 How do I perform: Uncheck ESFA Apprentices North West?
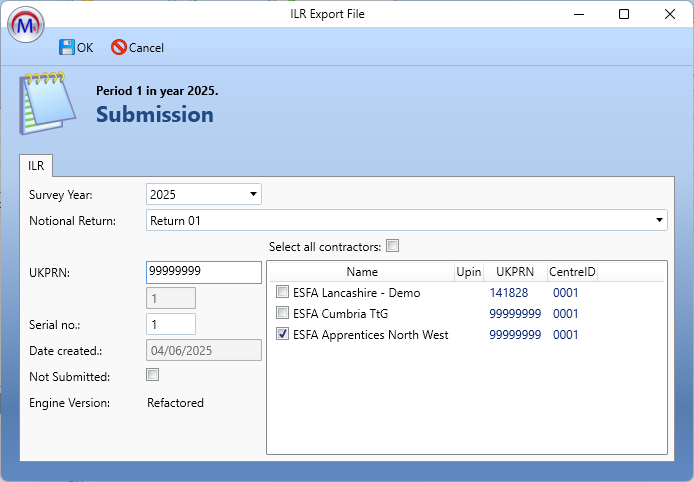coord(282,335)
